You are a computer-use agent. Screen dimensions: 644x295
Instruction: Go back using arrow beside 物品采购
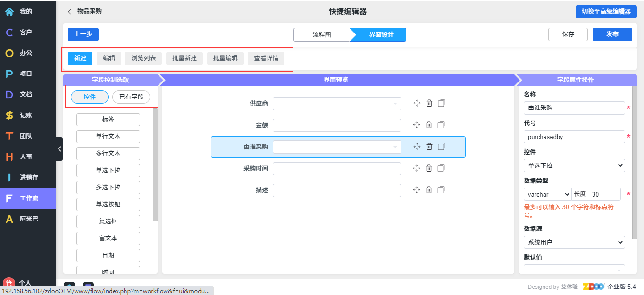(69, 11)
